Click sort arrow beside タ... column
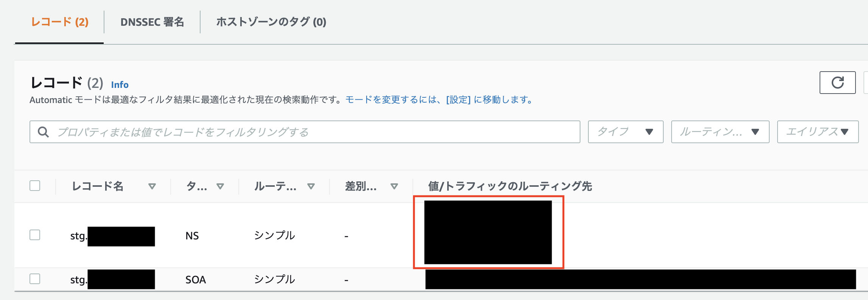 (x=220, y=186)
